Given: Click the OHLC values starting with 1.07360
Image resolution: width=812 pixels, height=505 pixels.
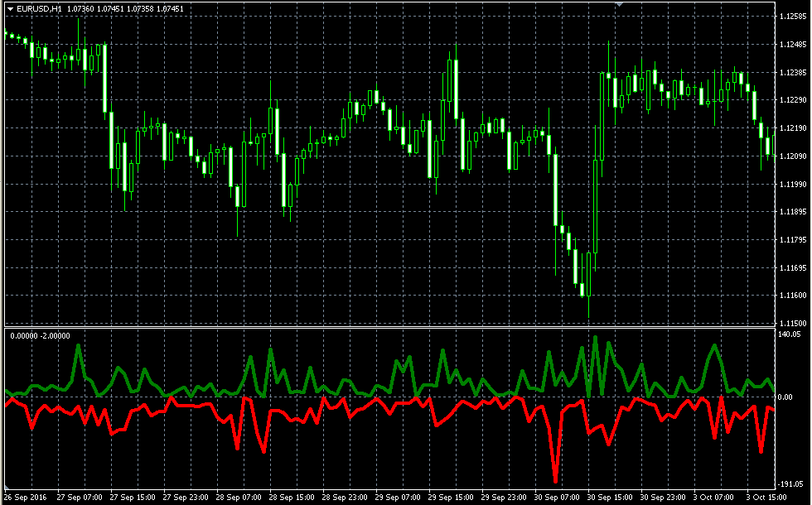Looking at the screenshot, I should coord(125,9).
